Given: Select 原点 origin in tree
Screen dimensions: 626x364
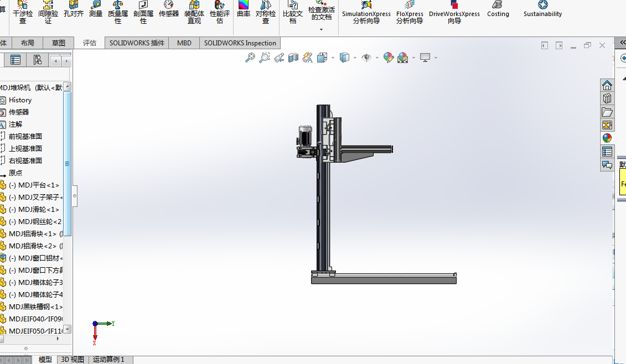Looking at the screenshot, I should point(15,173).
